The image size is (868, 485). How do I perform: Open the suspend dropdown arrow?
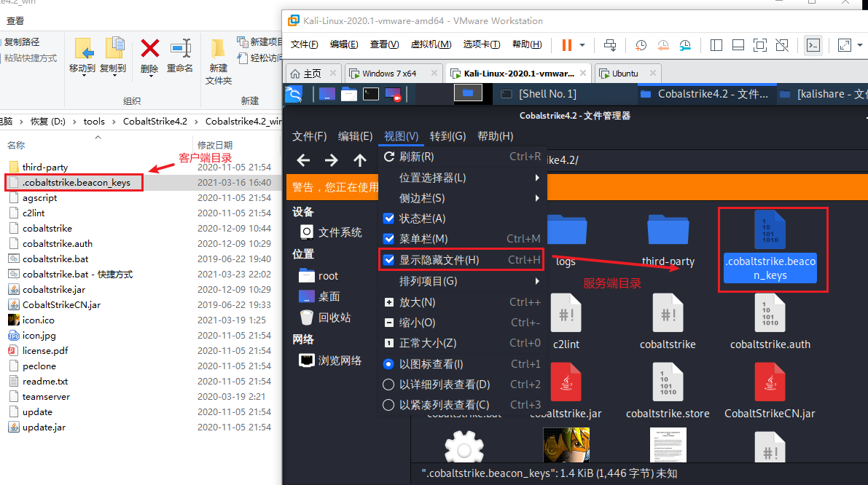pyautogui.click(x=581, y=45)
